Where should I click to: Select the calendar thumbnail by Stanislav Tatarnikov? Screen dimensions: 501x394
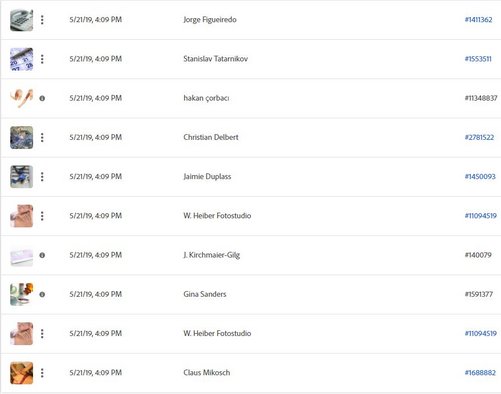(x=22, y=59)
